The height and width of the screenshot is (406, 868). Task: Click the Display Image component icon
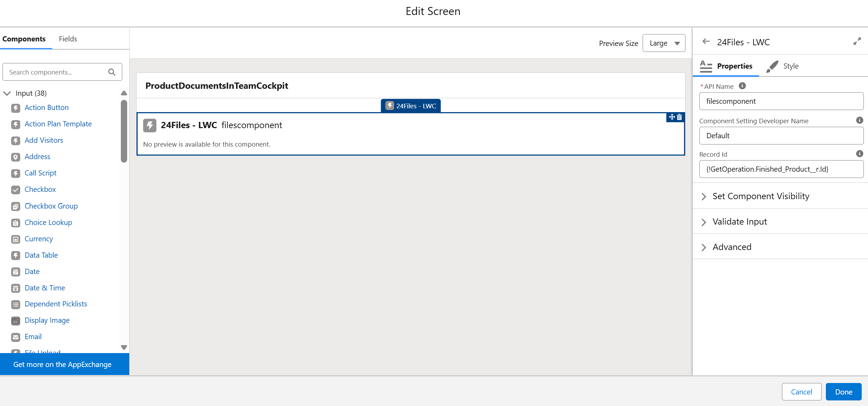click(x=16, y=321)
